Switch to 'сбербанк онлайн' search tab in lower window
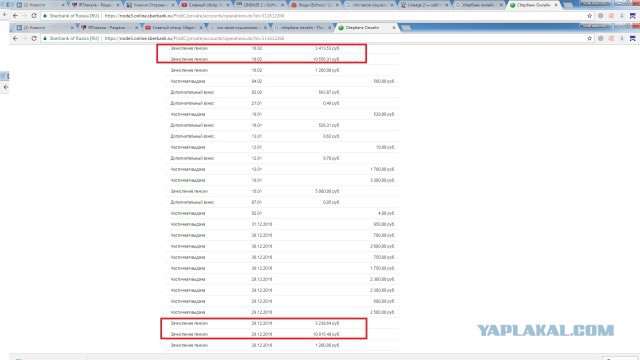Image resolution: width=640 pixels, height=360 pixels. click(302, 27)
